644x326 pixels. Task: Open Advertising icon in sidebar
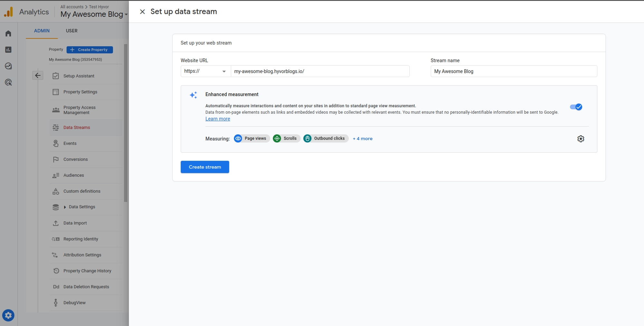8,82
